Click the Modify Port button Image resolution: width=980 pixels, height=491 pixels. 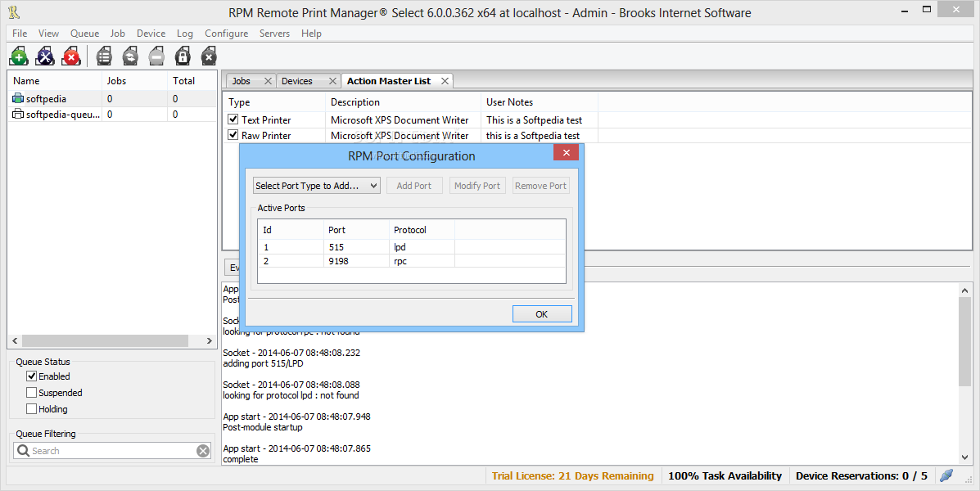pyautogui.click(x=476, y=186)
